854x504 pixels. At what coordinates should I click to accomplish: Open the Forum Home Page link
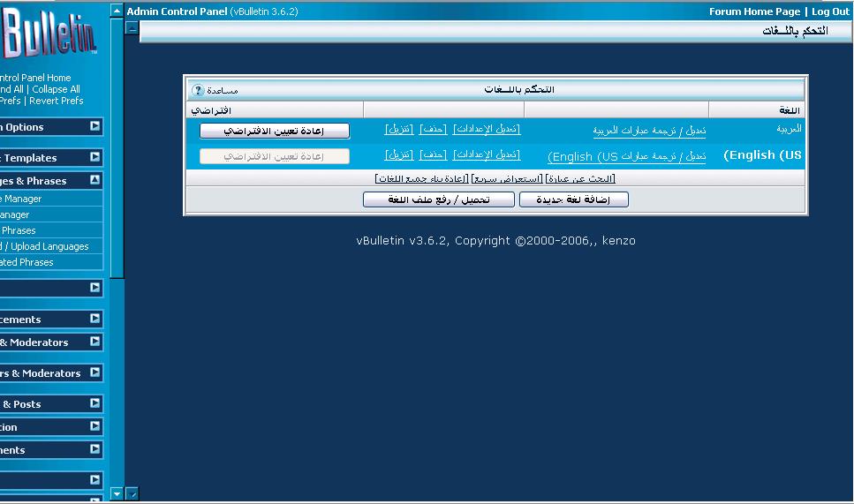[x=754, y=11]
